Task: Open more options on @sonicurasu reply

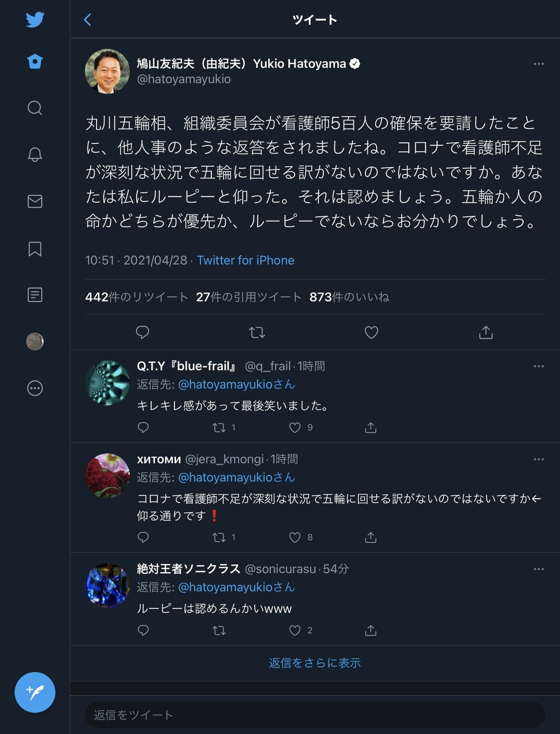Action: coord(539,569)
